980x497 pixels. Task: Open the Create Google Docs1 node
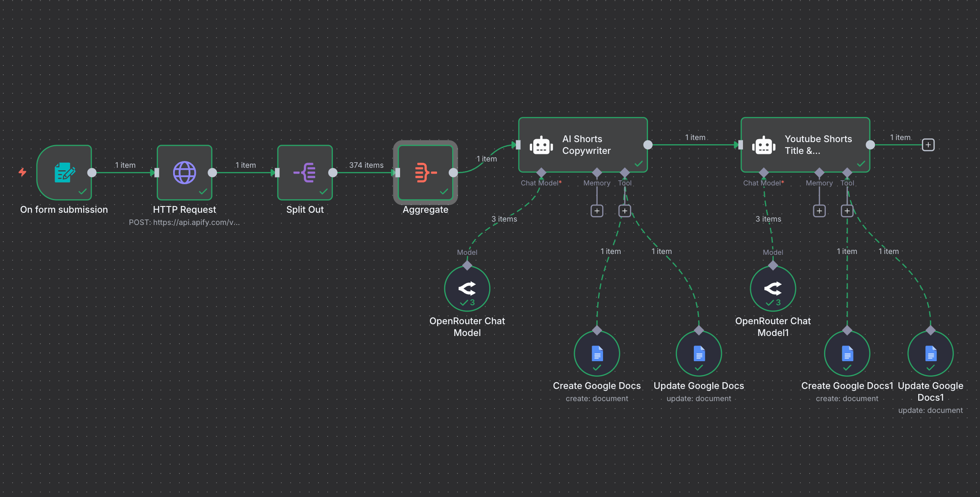pyautogui.click(x=847, y=353)
